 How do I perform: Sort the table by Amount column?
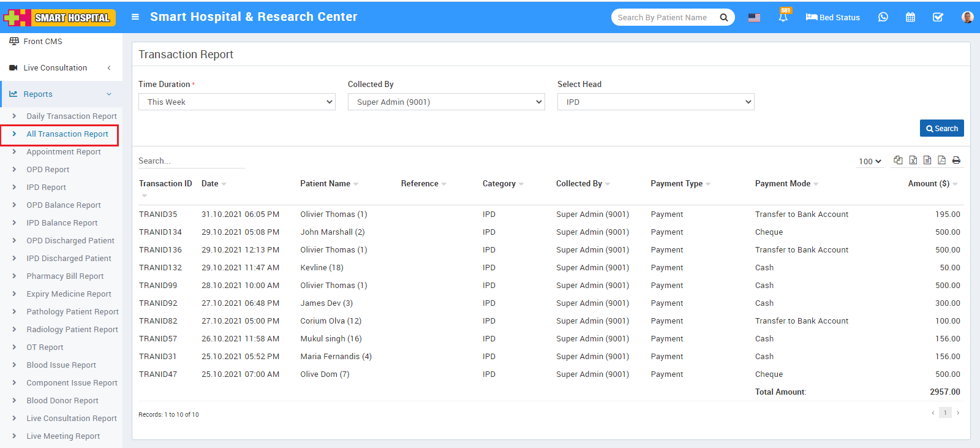pos(932,184)
